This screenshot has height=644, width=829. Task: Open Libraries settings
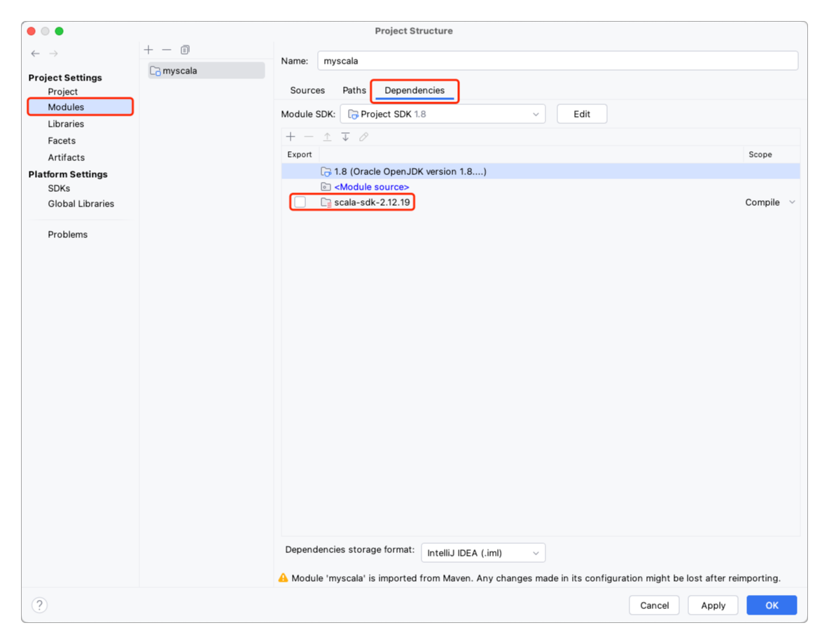(66, 124)
